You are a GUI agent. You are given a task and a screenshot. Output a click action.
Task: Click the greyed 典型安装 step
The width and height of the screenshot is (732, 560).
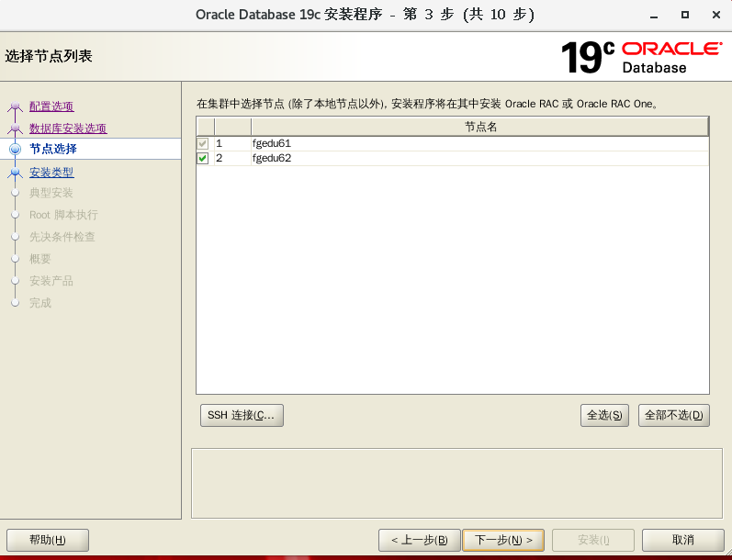point(51,193)
